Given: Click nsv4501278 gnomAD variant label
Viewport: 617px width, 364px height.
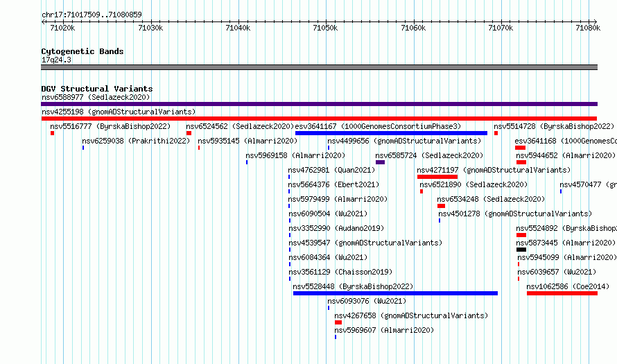Looking at the screenshot, I should click(515, 214).
